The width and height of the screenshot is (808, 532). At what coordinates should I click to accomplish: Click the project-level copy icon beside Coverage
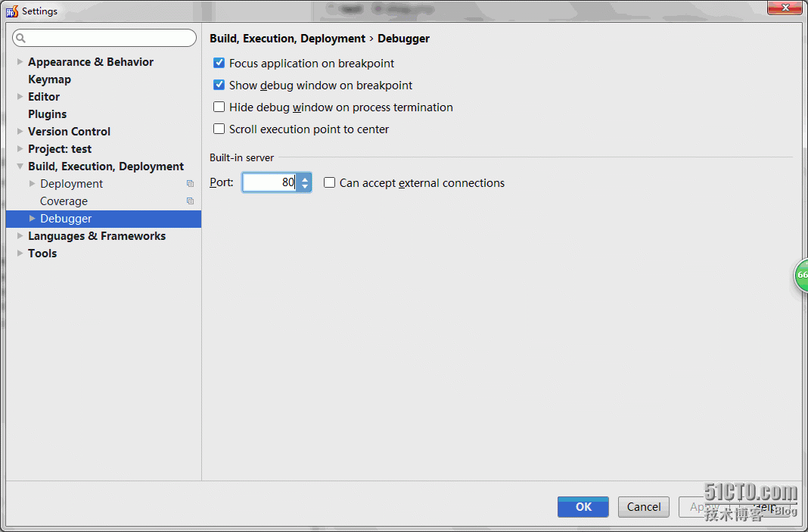(x=190, y=201)
